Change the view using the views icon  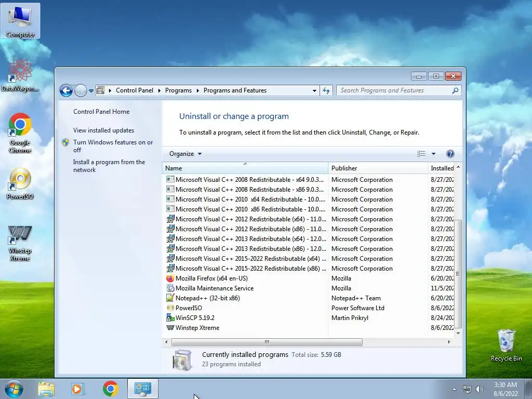click(x=421, y=154)
